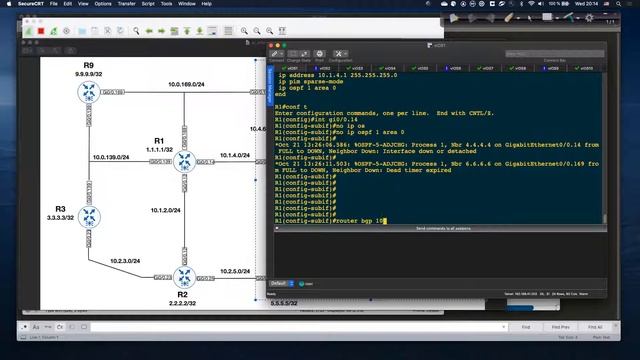640x360 pixels.
Task: Click the 10.2.3.0/24 subnet label
Action: click(125, 261)
